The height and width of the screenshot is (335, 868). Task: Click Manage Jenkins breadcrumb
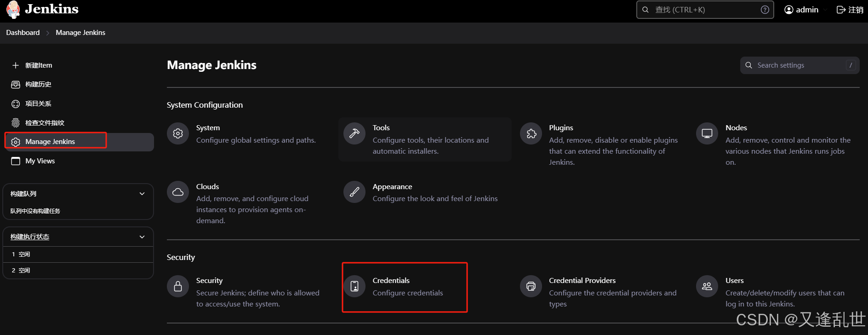80,33
